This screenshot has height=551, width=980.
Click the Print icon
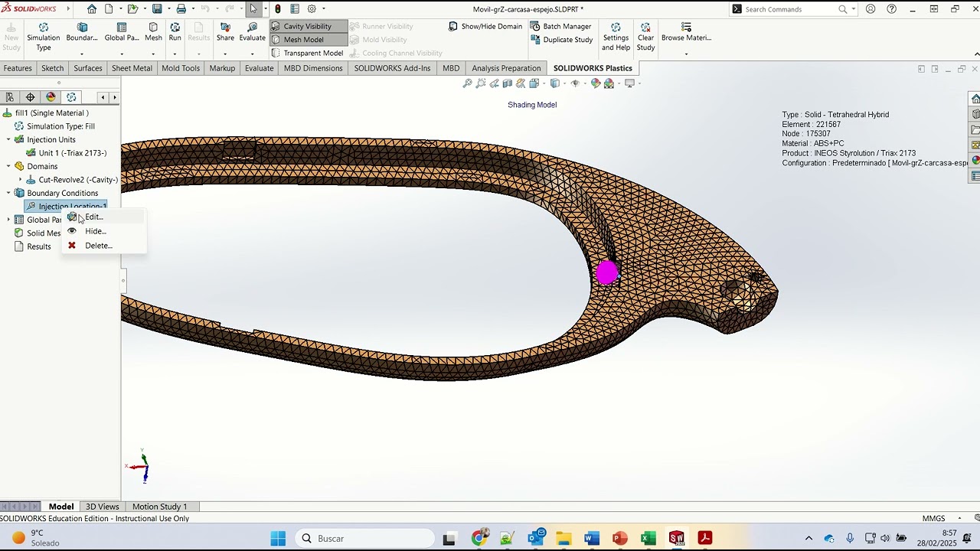[x=181, y=9]
